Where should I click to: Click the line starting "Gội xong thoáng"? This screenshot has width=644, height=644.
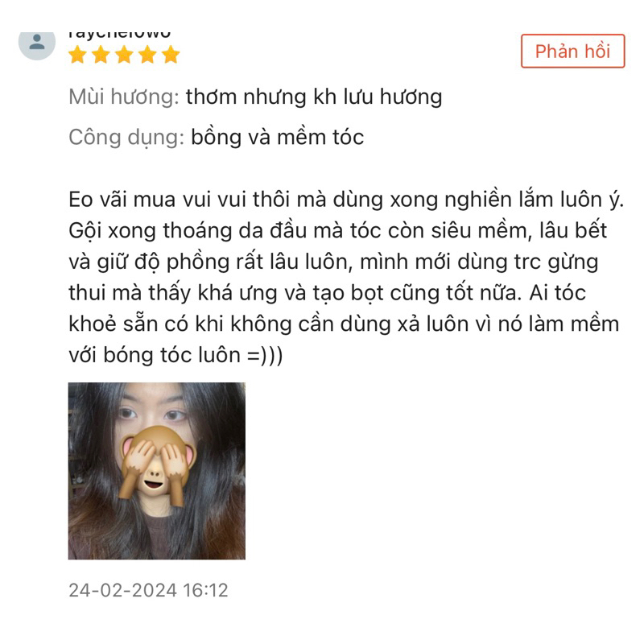click(337, 231)
